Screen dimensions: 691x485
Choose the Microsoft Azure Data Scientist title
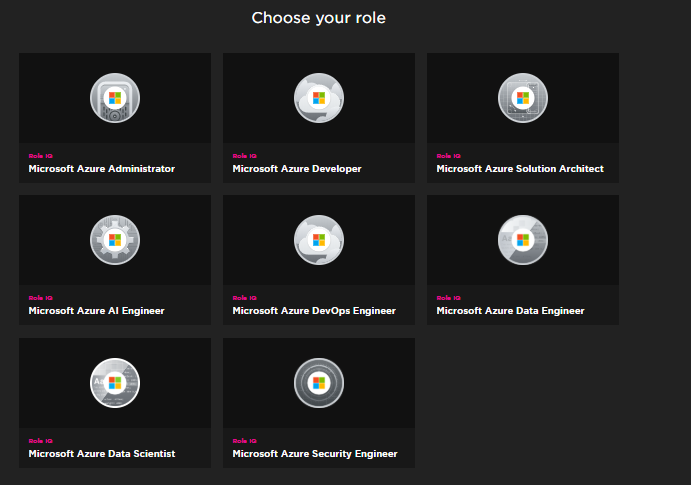coord(101,454)
